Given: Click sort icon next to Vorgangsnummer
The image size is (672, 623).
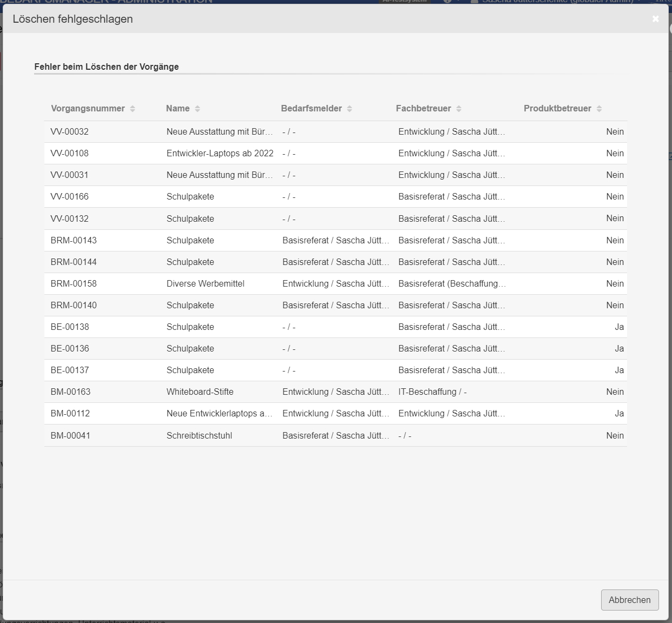Looking at the screenshot, I should tap(133, 109).
